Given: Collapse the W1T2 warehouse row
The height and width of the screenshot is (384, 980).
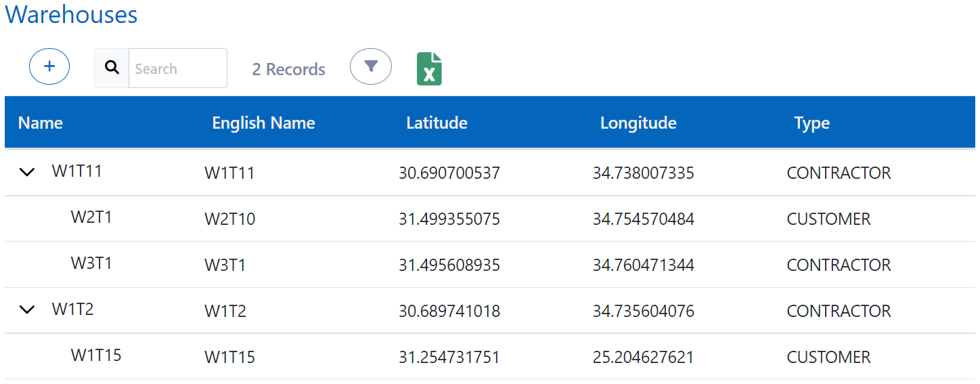Looking at the screenshot, I should pyautogui.click(x=27, y=310).
